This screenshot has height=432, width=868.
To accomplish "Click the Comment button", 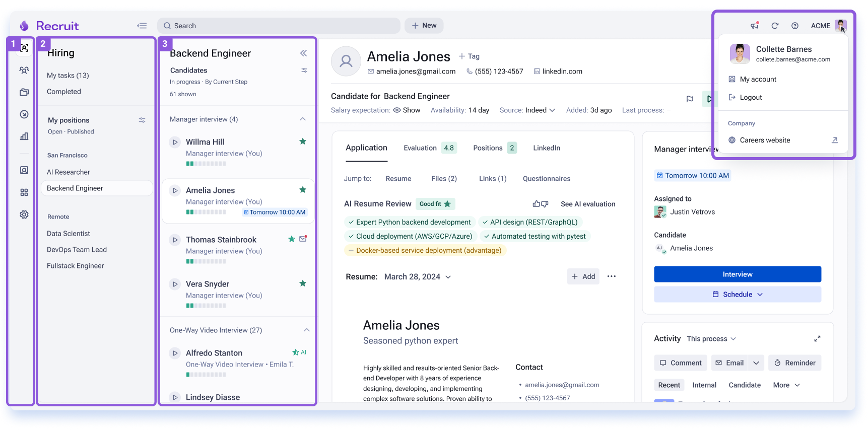I will [681, 363].
